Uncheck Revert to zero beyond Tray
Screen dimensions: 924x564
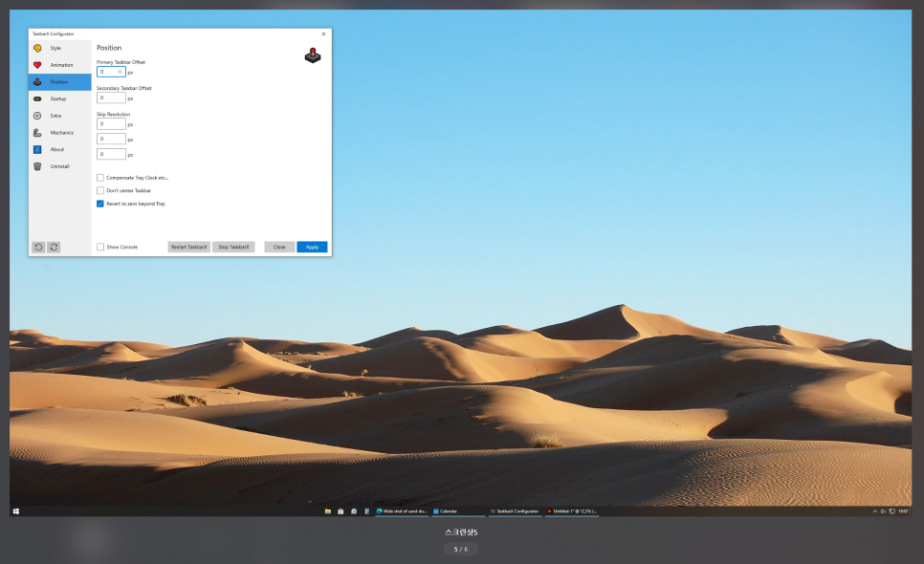click(100, 204)
